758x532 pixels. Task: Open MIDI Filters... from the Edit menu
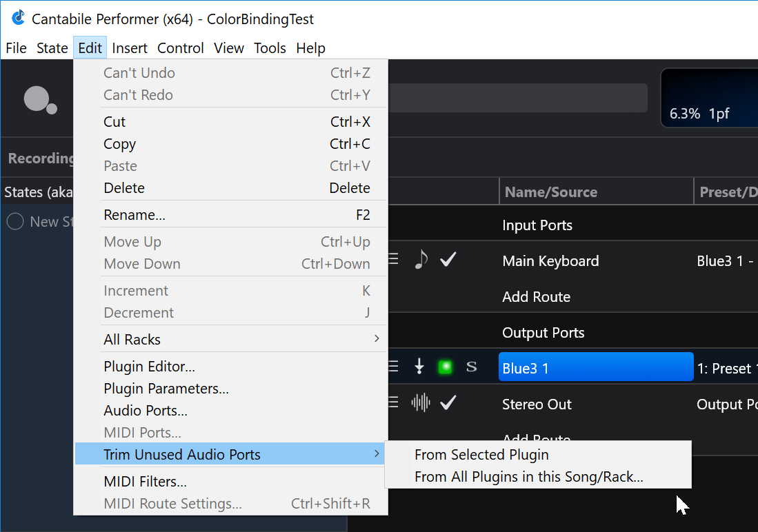231,481
